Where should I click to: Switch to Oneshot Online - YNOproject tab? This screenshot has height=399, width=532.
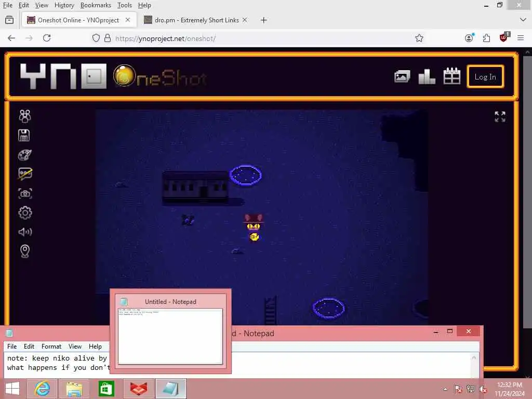[x=79, y=20]
